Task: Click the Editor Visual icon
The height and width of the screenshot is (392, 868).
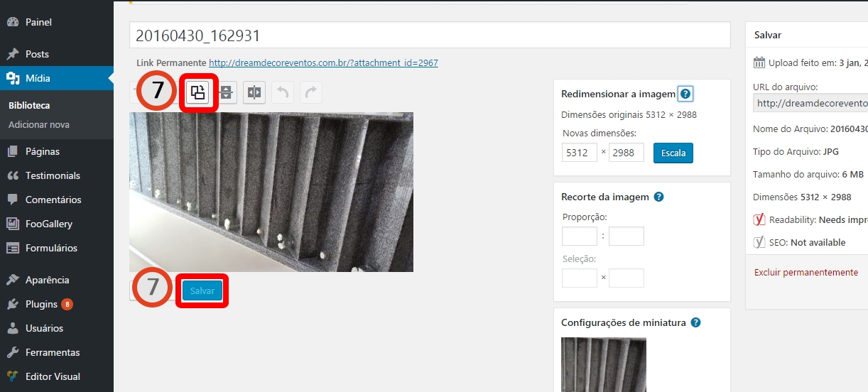Action: point(13,376)
